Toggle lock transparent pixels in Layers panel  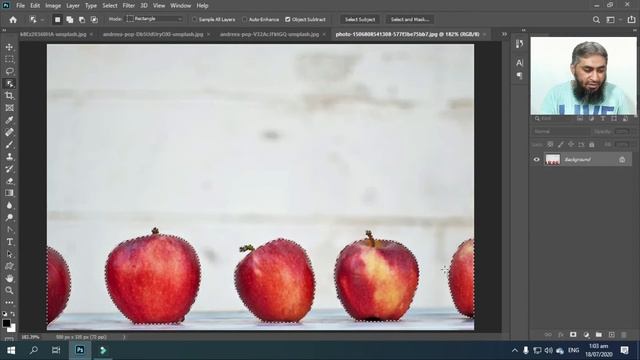[x=550, y=144]
